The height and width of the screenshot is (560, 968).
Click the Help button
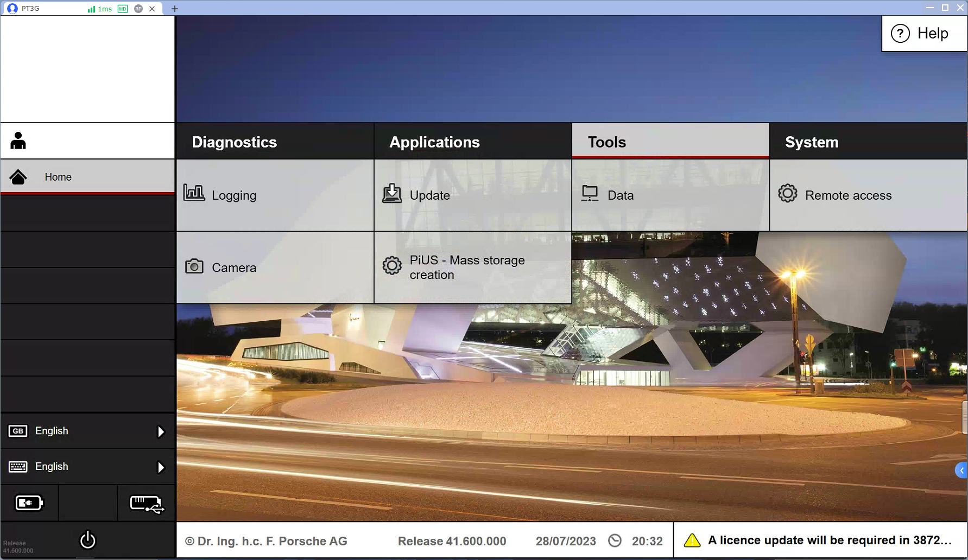coord(923,34)
